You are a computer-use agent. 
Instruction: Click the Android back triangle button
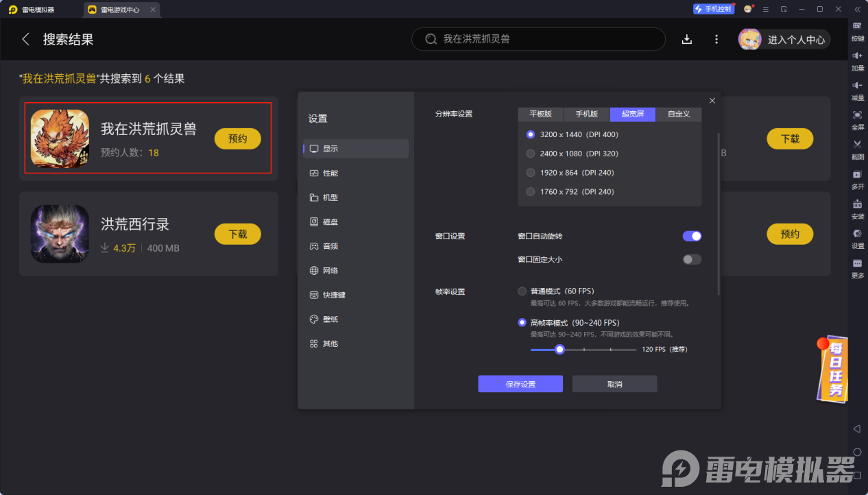[x=857, y=428]
